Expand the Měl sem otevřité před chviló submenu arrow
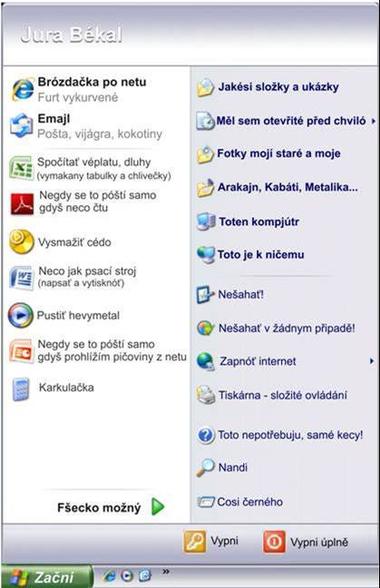Screen dimensions: 380x588 [374, 121]
